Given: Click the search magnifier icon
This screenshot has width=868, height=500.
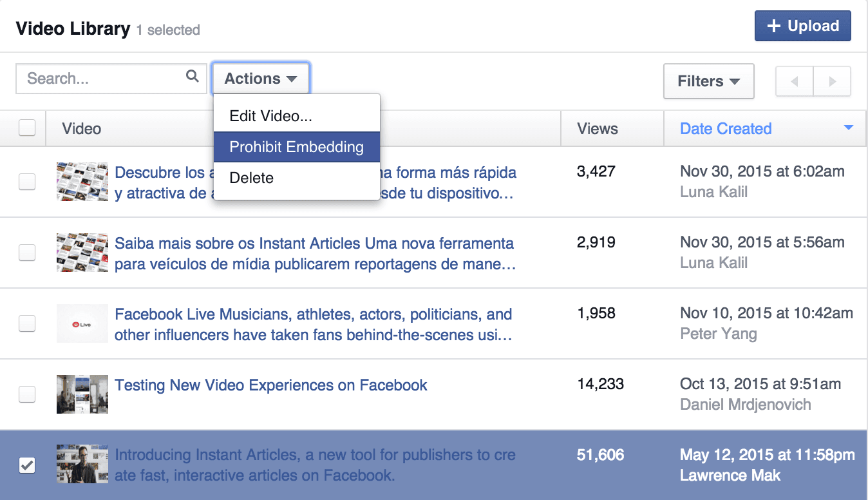Looking at the screenshot, I should [192, 77].
